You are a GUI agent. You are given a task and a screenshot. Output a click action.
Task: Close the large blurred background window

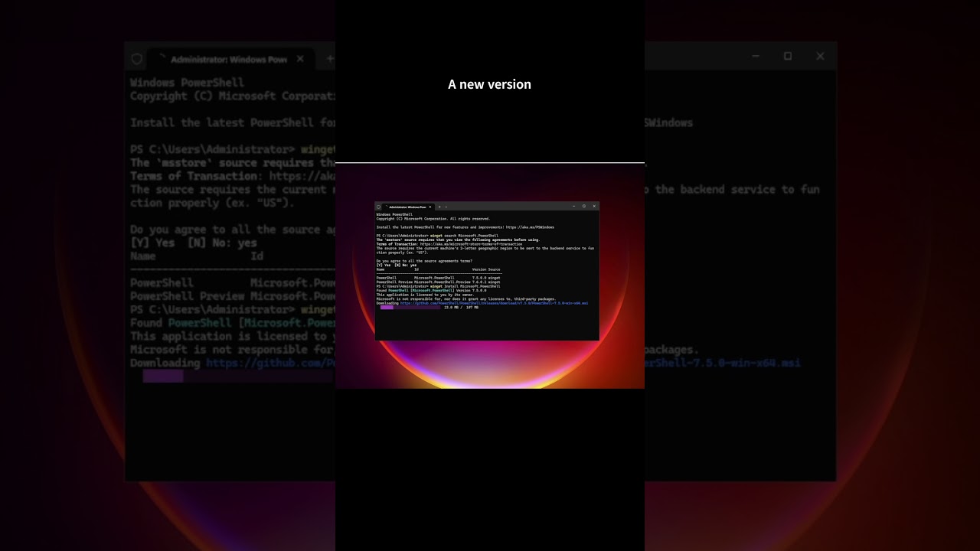coord(820,57)
